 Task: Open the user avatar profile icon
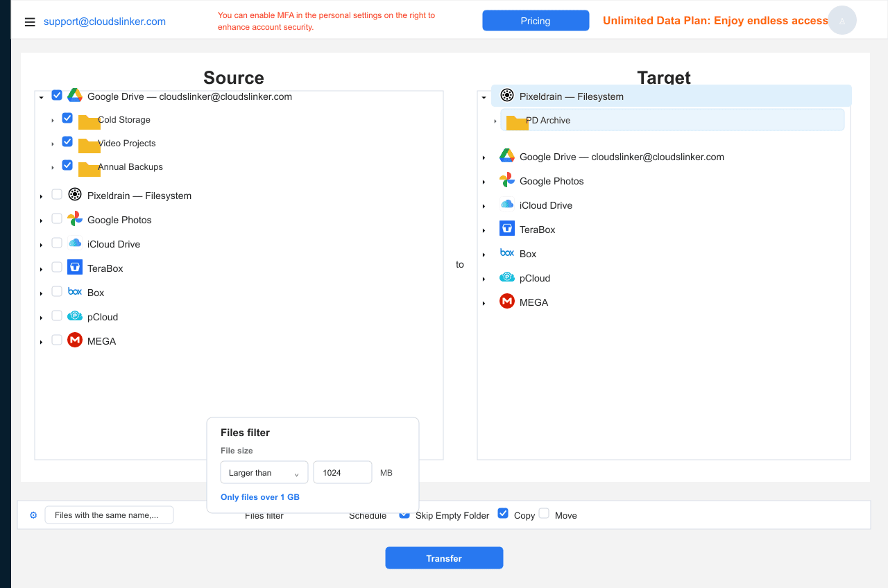842,21
